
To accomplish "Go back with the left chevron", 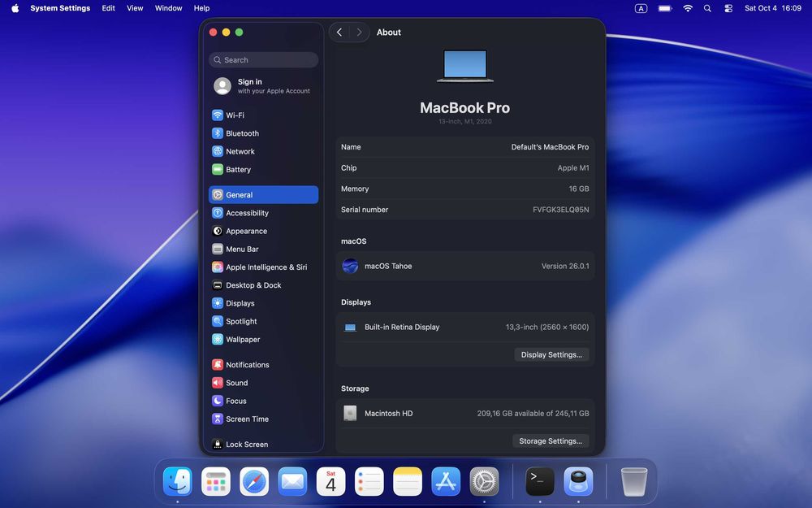I will (x=339, y=33).
